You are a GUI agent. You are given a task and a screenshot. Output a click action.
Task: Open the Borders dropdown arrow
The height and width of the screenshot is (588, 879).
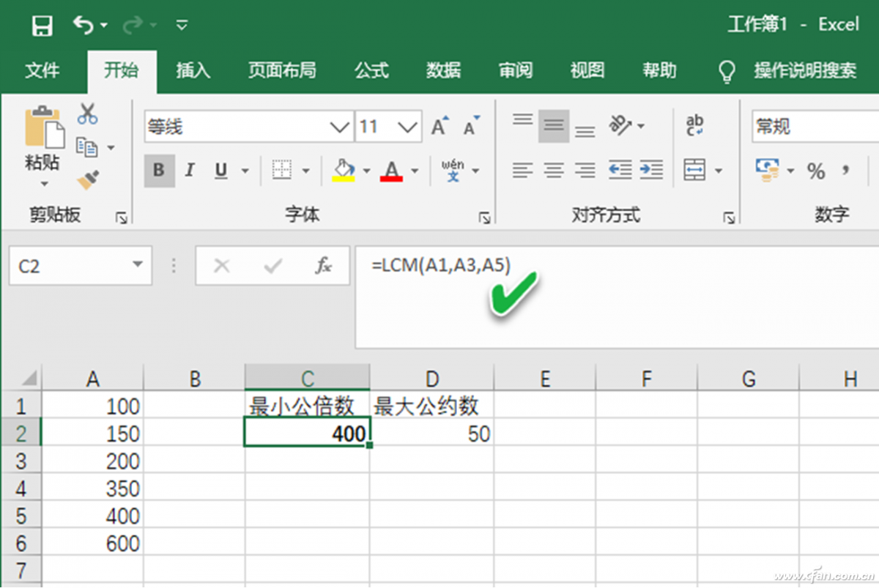coord(305,171)
